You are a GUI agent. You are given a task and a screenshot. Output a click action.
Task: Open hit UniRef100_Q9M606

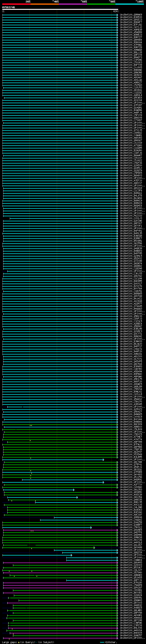[131, 517]
